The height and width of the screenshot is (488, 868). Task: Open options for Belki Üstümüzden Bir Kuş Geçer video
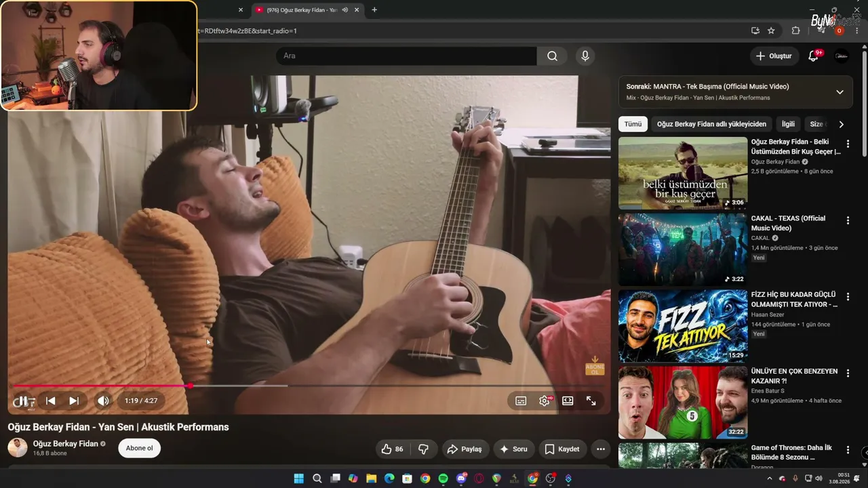tap(848, 144)
